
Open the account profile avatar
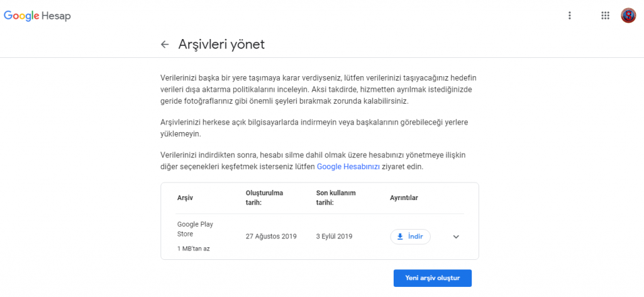[628, 16]
